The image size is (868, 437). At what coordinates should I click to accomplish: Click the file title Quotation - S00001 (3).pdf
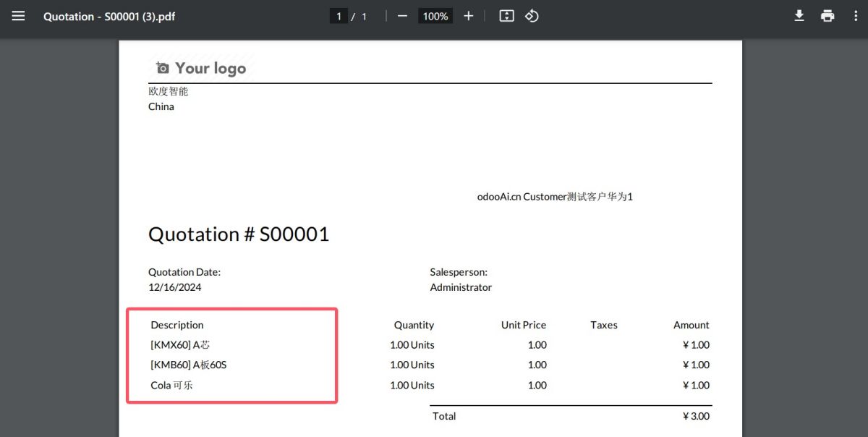[109, 16]
